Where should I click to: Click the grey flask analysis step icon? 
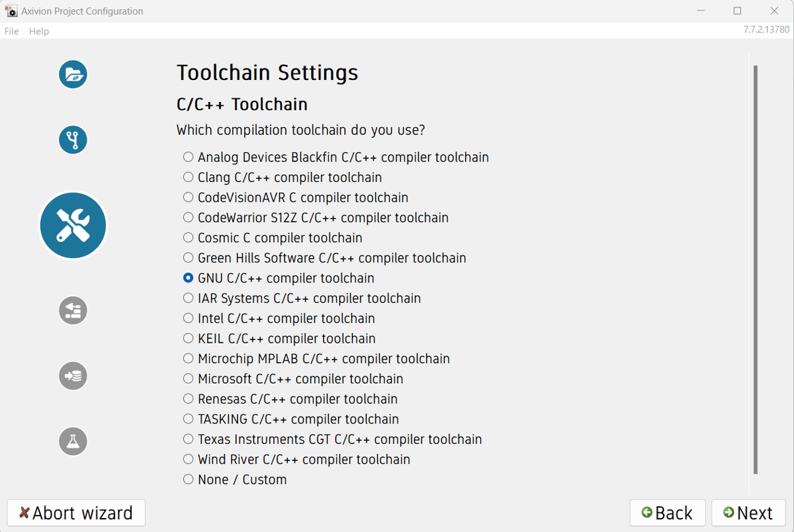[x=73, y=441]
